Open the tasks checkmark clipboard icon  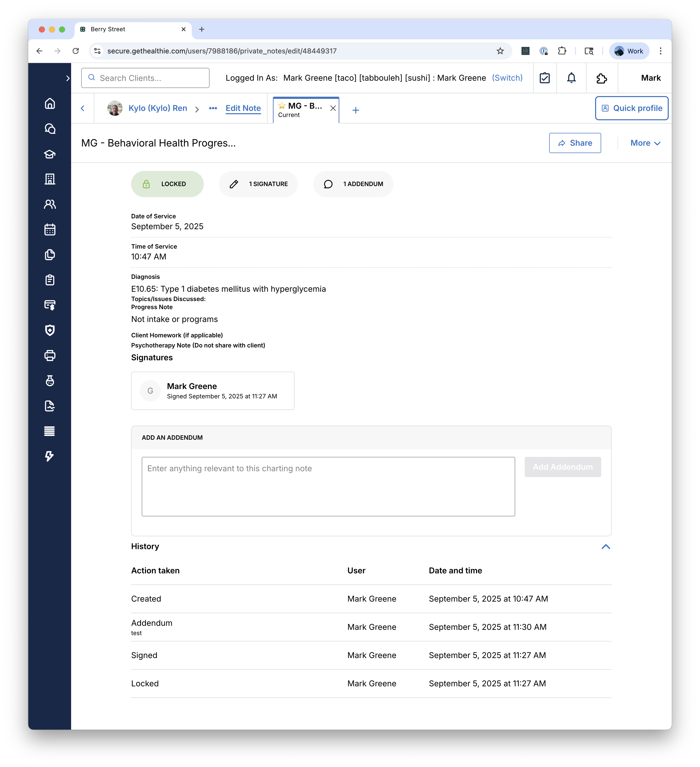544,78
